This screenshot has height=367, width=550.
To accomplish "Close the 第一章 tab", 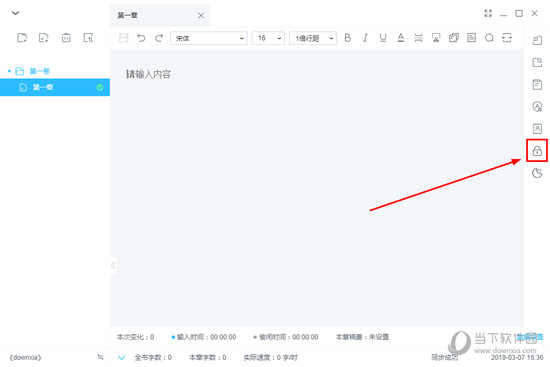I will [201, 15].
